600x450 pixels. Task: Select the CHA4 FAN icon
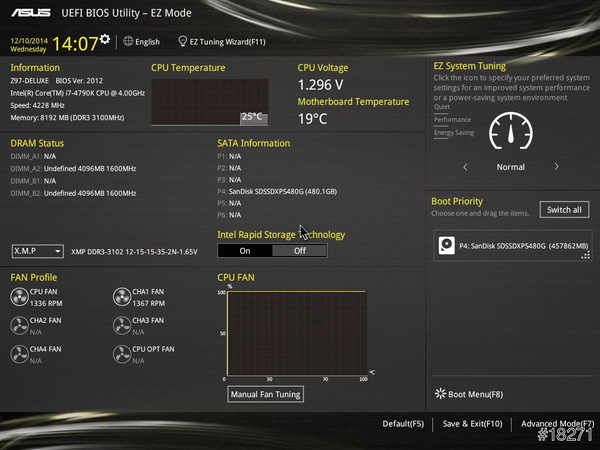[x=19, y=354]
